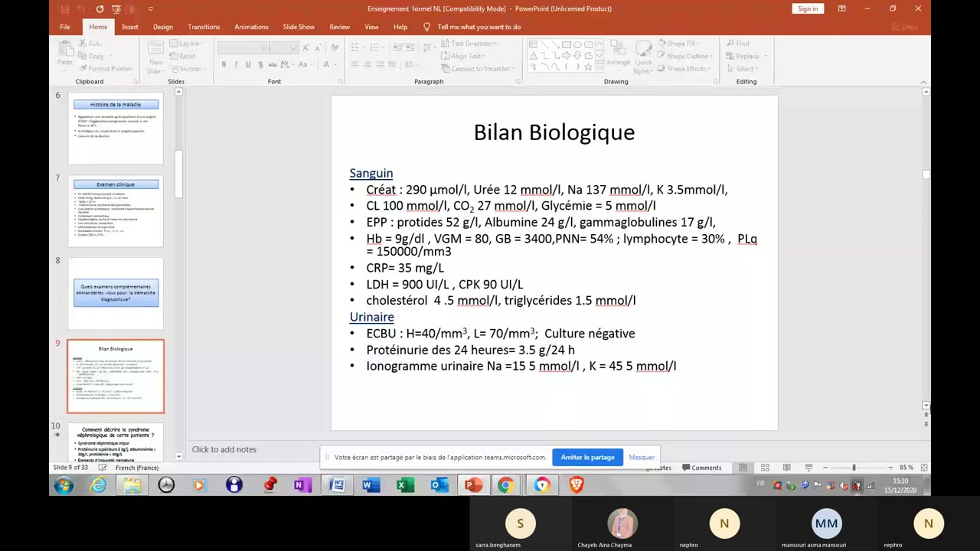Viewport: 980px width, 551px height.
Task: Open Customize Quick Access Toolbar dropdown
Action: (151, 8)
